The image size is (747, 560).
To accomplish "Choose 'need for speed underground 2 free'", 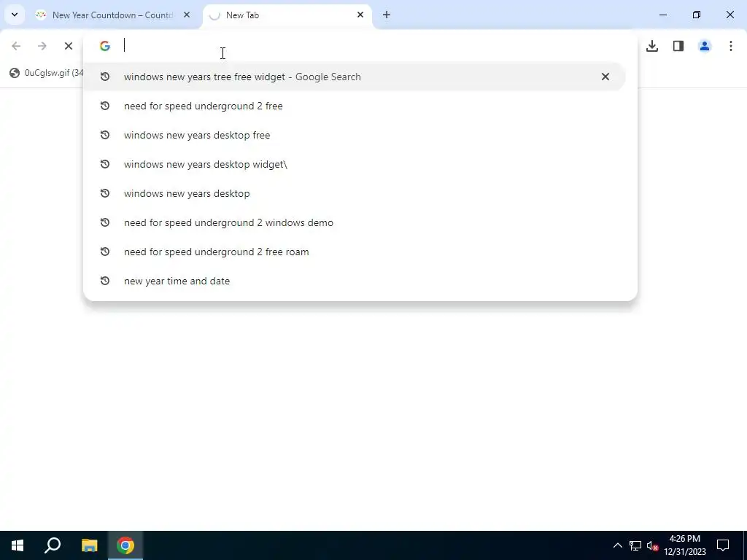I will click(x=354, y=106).
